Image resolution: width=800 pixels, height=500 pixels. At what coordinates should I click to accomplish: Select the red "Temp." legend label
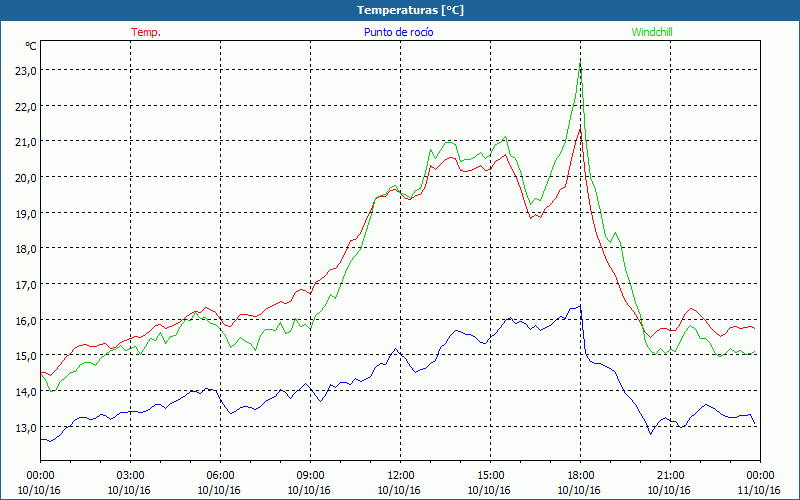pos(146,32)
